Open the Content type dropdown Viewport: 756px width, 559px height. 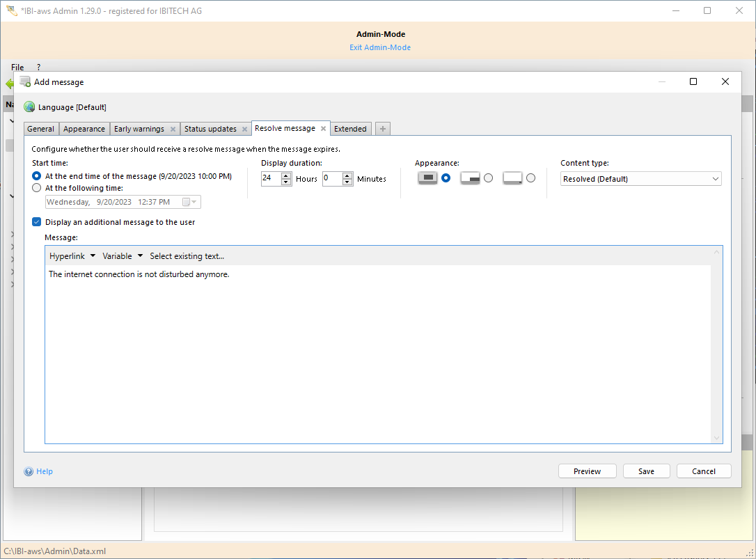[640, 179]
